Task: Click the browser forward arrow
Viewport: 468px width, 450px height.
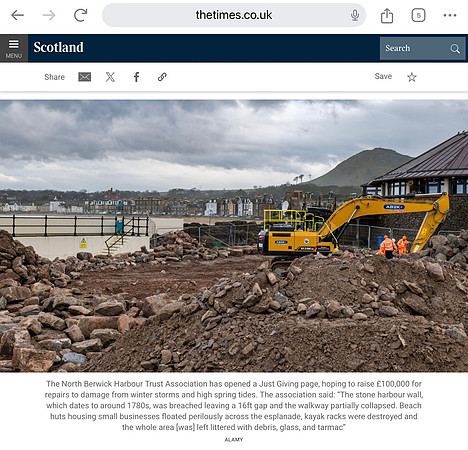Action: click(x=49, y=15)
